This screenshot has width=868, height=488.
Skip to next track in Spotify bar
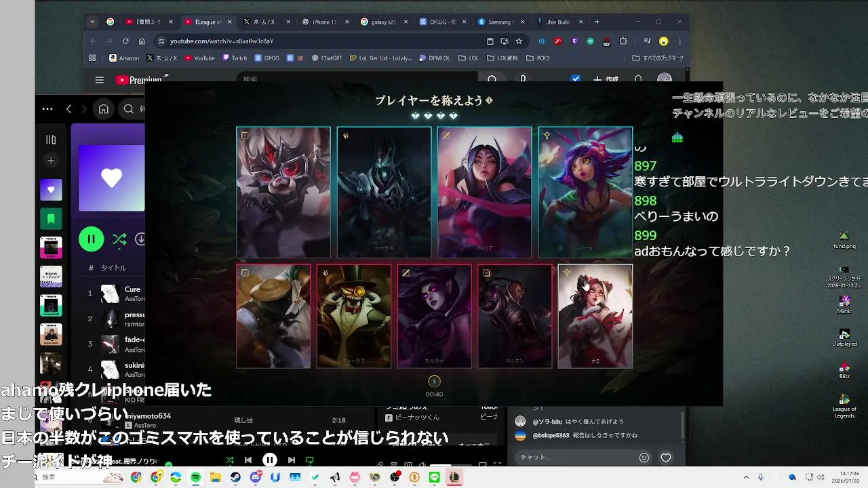tap(292, 460)
